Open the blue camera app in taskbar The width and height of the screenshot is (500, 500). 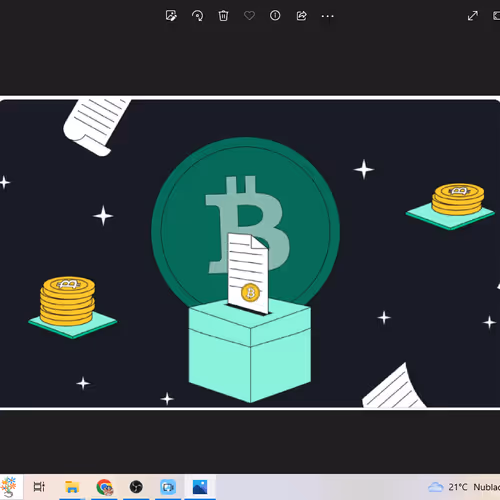click(168, 487)
